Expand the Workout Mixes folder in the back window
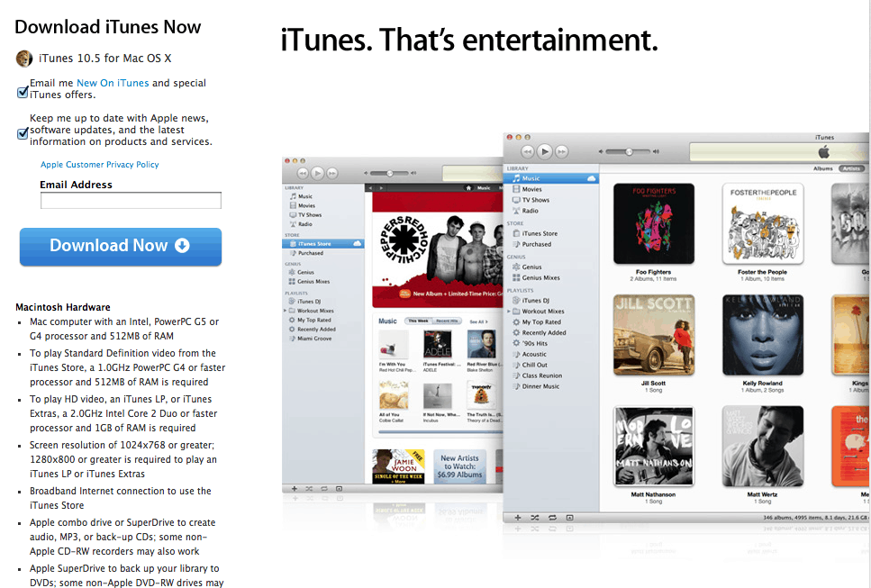 coord(286,311)
